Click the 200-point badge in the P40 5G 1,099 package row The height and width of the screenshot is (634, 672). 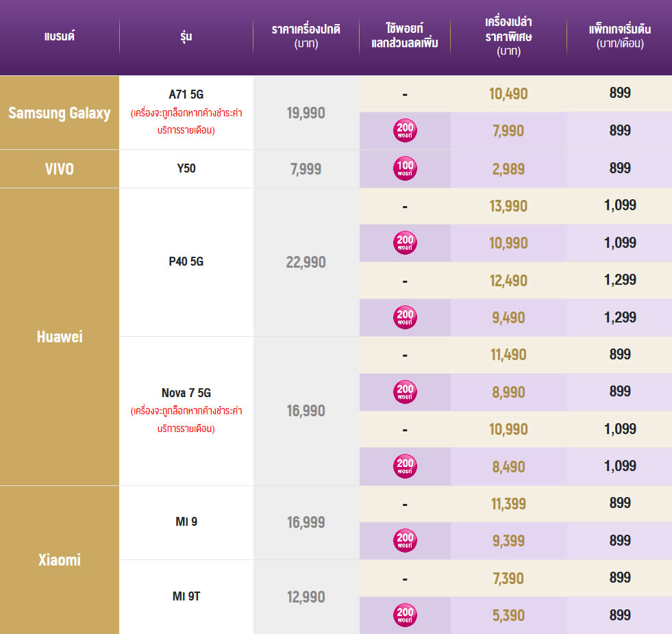[x=406, y=242]
